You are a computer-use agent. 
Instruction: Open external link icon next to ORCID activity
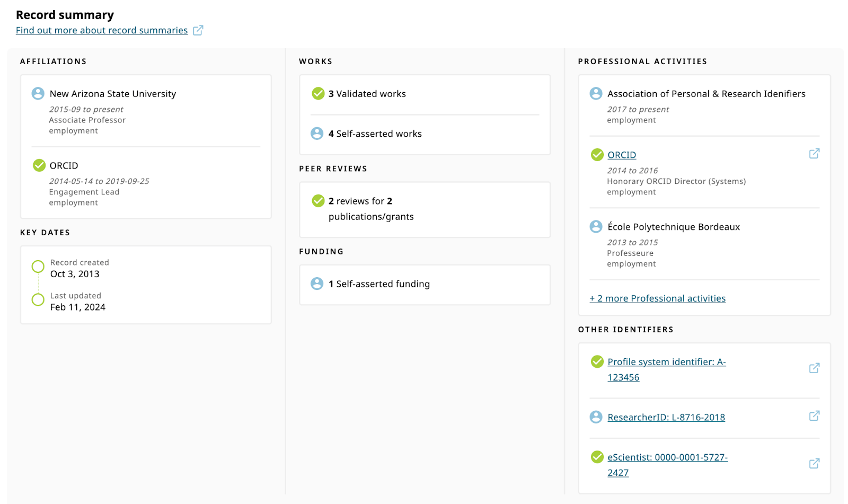[814, 154]
